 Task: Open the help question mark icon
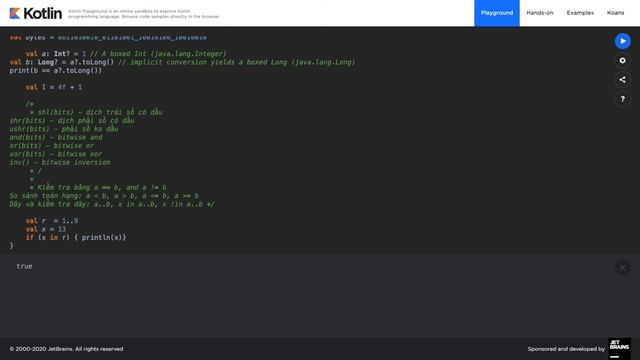tap(622, 99)
